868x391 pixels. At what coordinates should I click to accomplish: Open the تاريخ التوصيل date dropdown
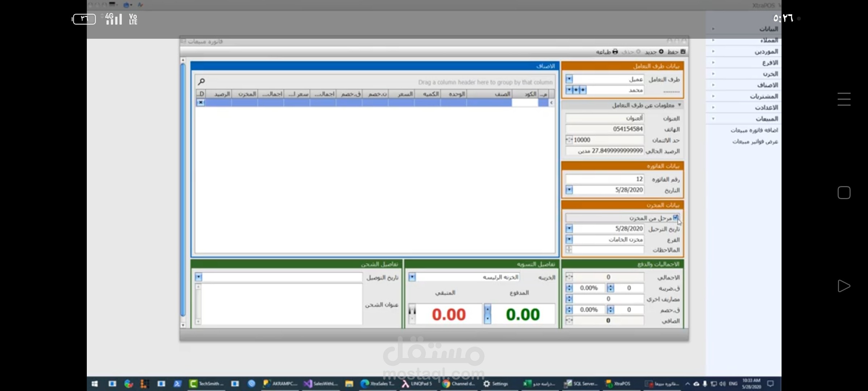click(198, 277)
